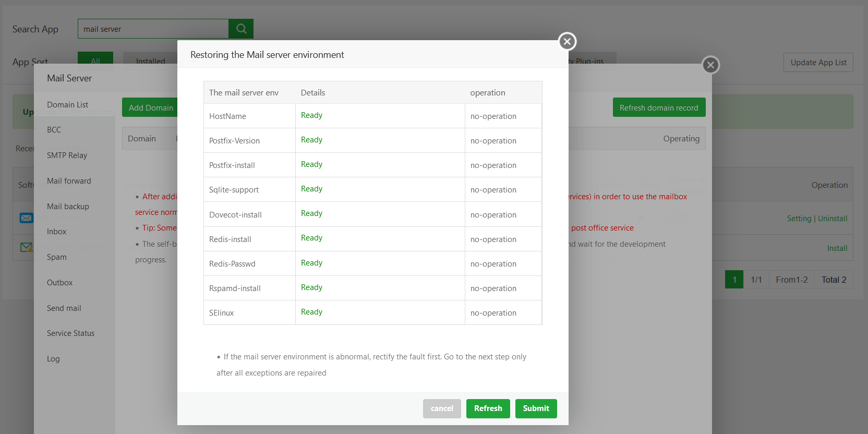This screenshot has width=868, height=434.
Task: Click the blue mail app icon in software list
Action: (26, 218)
